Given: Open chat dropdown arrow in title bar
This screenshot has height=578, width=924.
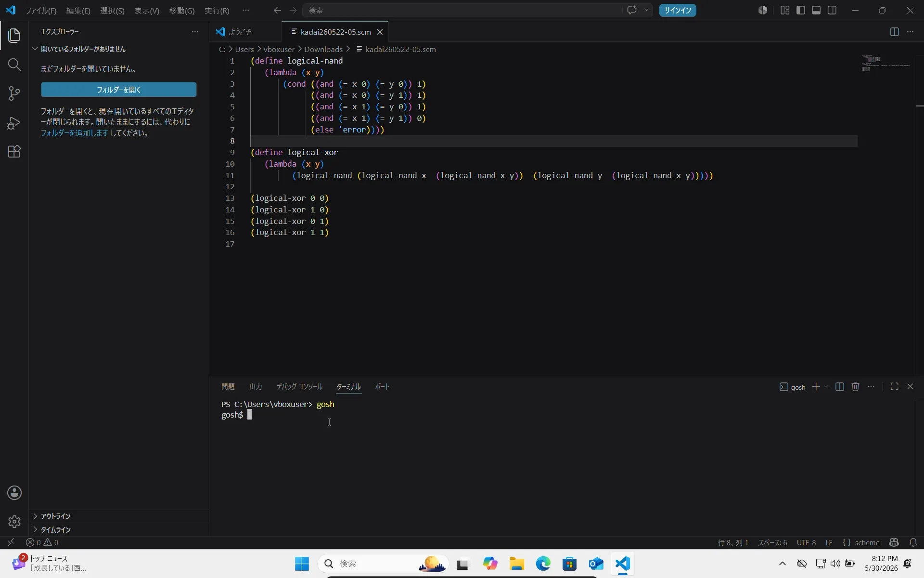Looking at the screenshot, I should point(646,10).
